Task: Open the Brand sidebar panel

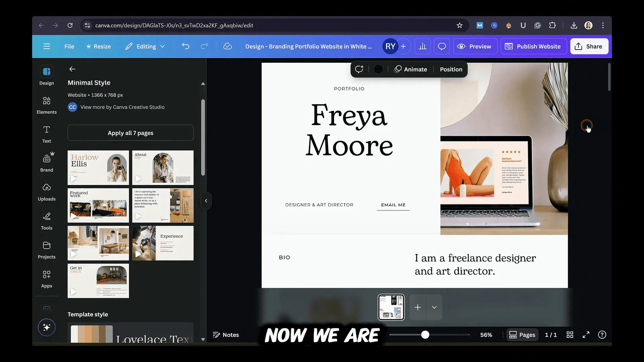Action: click(x=47, y=162)
